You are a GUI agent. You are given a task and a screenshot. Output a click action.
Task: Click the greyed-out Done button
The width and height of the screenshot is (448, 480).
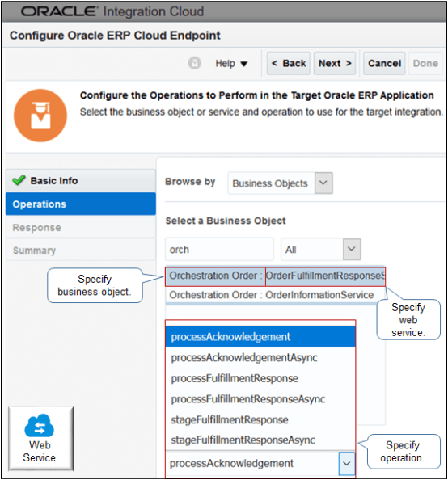pyautogui.click(x=425, y=63)
